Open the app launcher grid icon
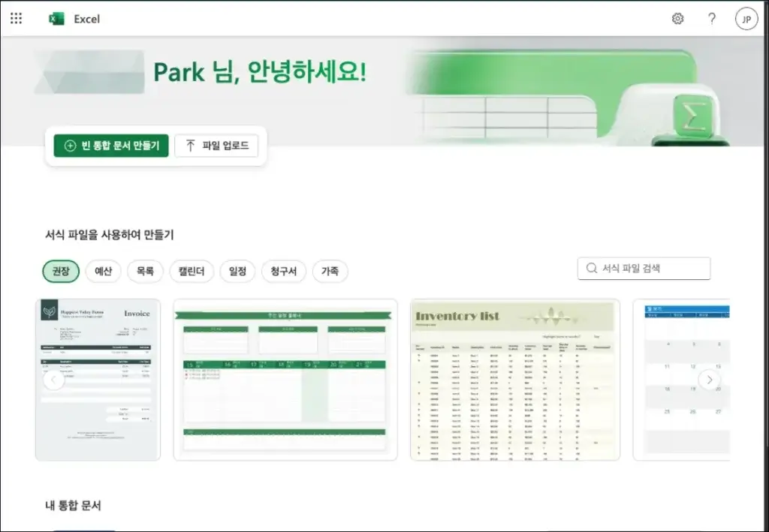Viewport: 769px width, 532px height. click(x=17, y=19)
